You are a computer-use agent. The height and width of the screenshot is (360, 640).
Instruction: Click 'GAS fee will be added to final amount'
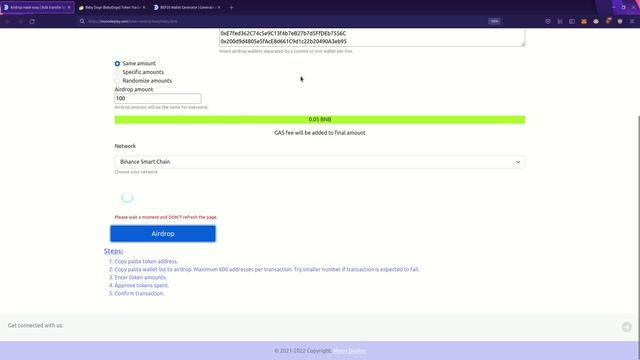tap(320, 133)
